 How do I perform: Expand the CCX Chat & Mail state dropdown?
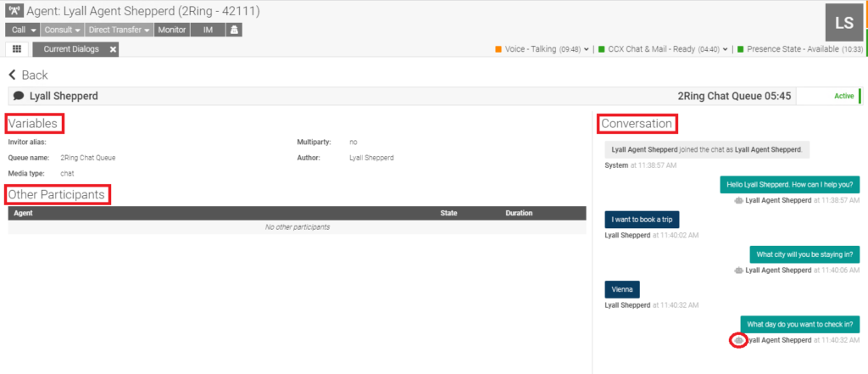click(x=725, y=49)
